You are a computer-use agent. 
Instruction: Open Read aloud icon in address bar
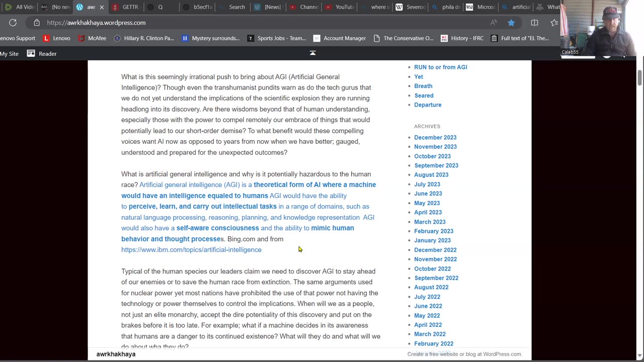494,23
